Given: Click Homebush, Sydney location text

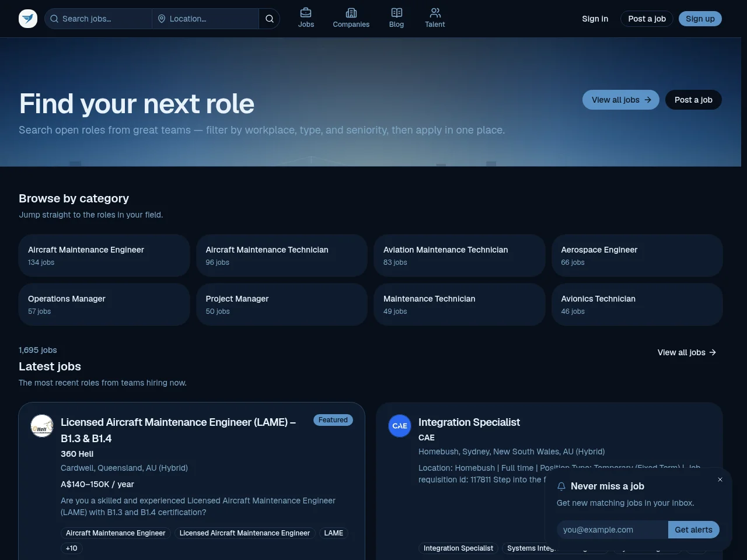Looking at the screenshot, I should click(512, 452).
